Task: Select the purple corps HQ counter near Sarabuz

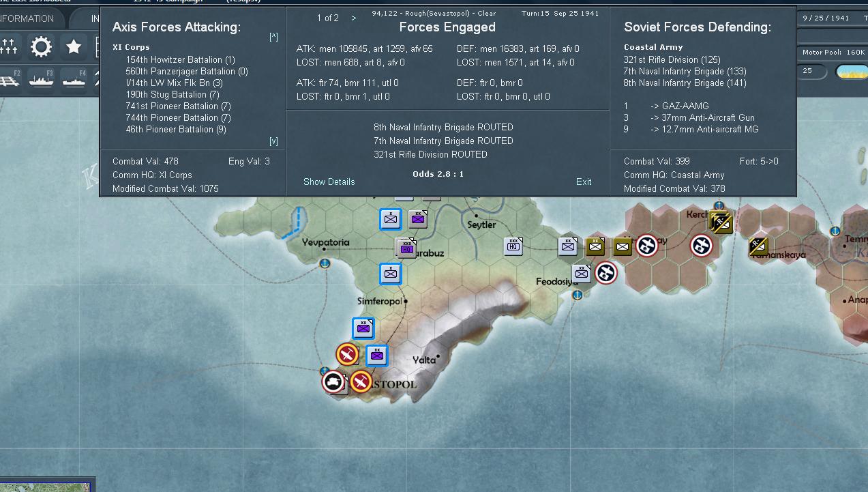Action: click(x=406, y=248)
